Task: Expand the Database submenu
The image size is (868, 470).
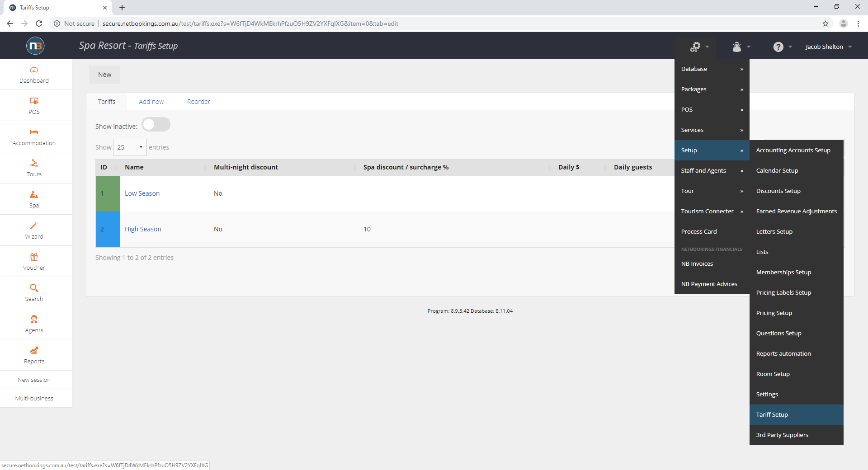Action: [712, 69]
